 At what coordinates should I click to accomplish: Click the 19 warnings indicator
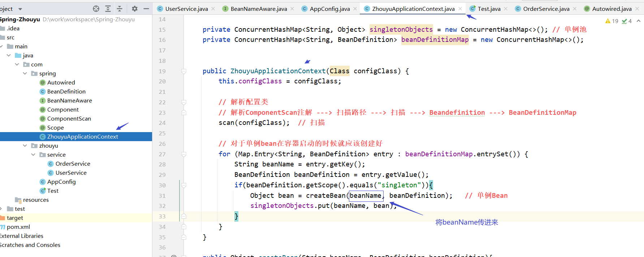pos(612,21)
